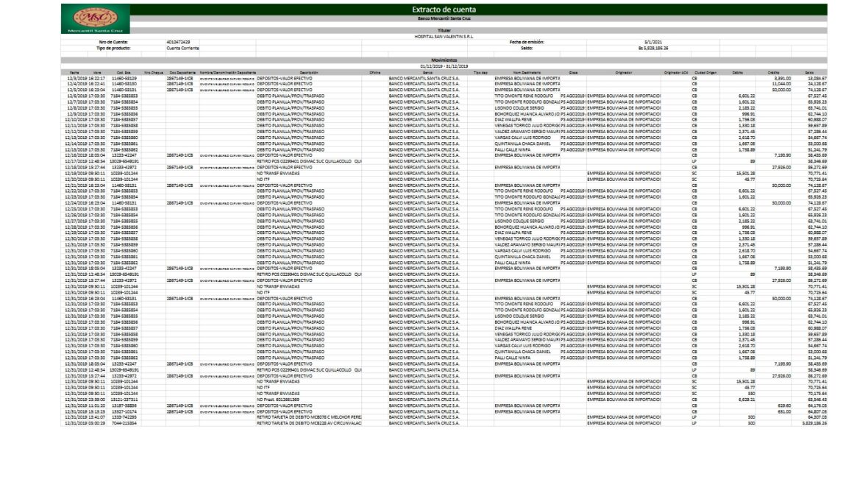Click 'DIAZ WALLPA RENE' in the 12/10/2019 row

pos(513,120)
